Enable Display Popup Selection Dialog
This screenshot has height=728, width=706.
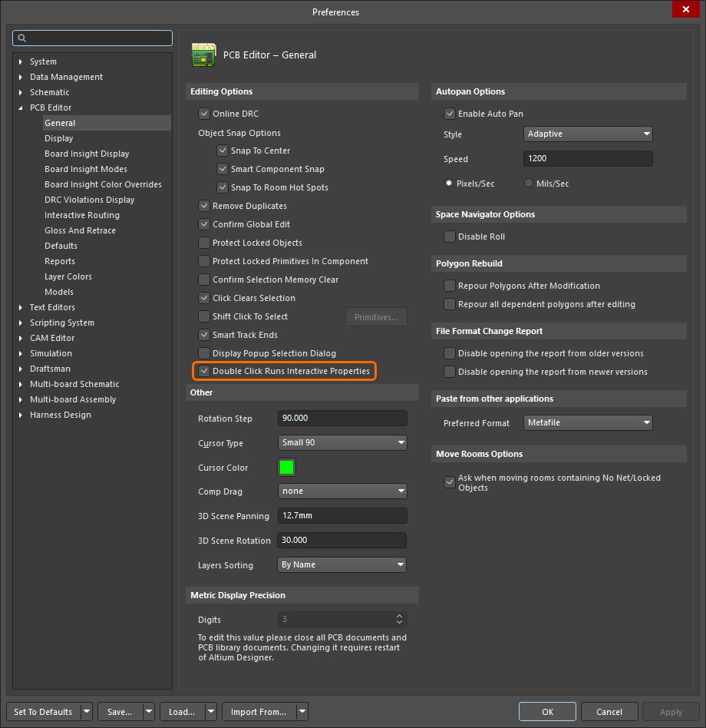(204, 353)
